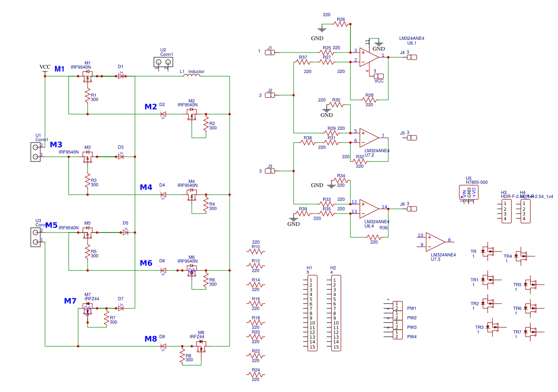Select the U6.1 LM324ANE4 op-amp triangle

[369, 57]
